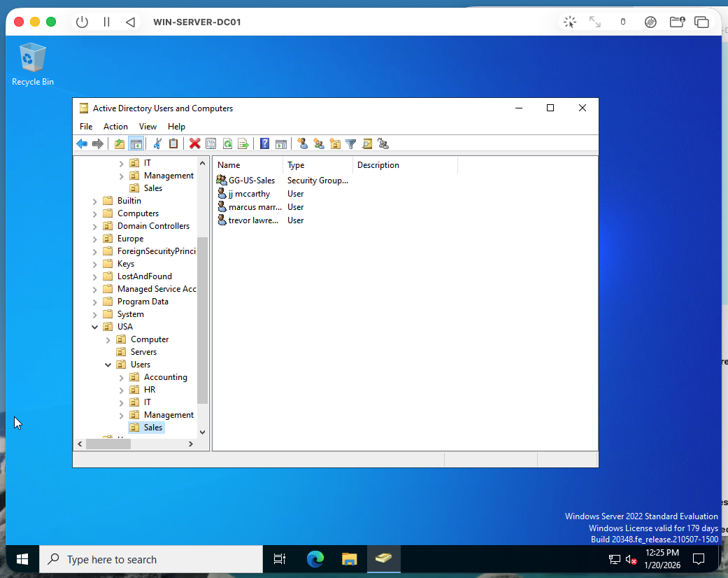Select the GG-US-Sales security group

coord(251,181)
